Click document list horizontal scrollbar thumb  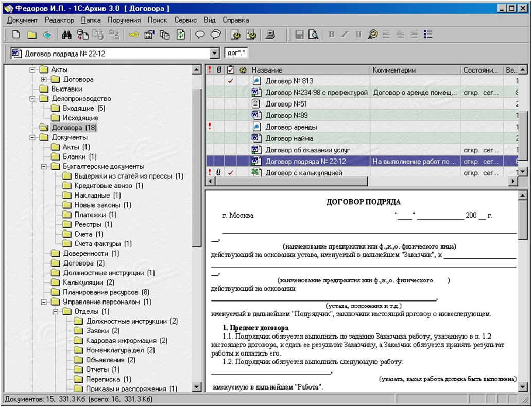[x=292, y=181]
